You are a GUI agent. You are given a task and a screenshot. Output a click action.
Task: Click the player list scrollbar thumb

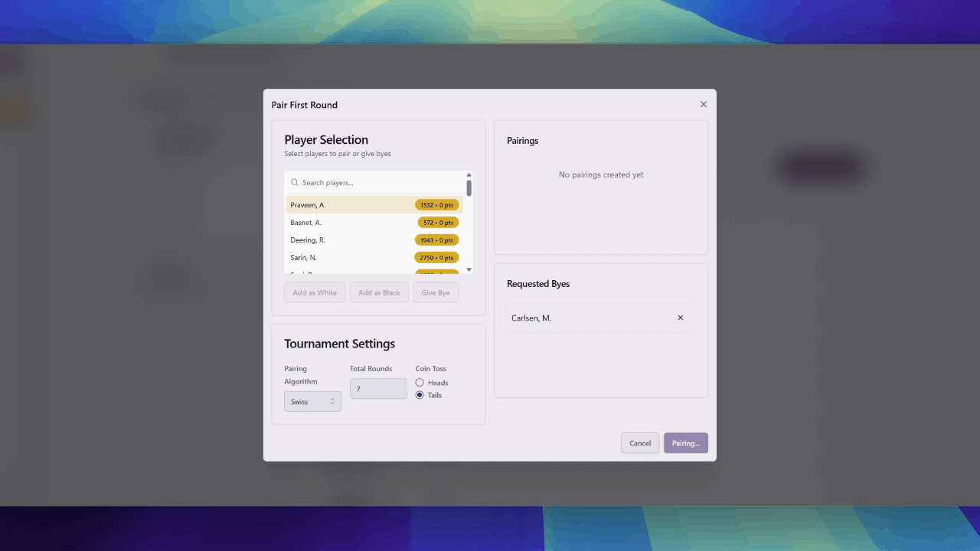469,188
